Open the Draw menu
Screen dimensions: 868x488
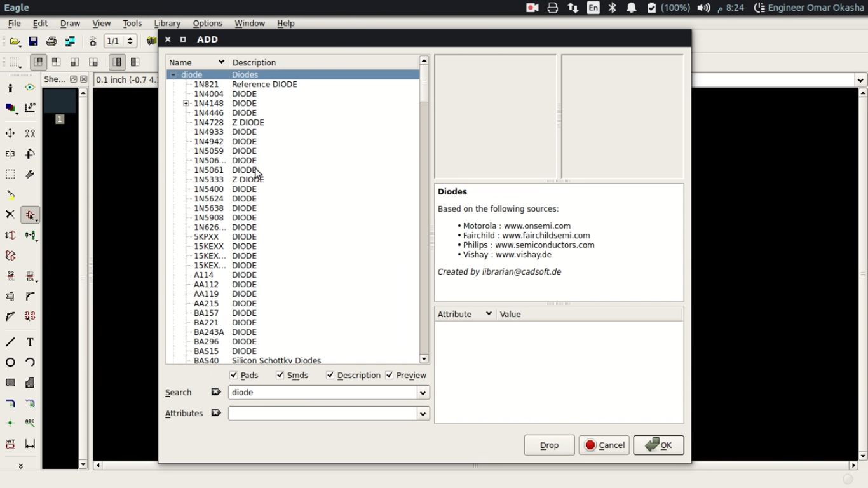click(x=70, y=24)
